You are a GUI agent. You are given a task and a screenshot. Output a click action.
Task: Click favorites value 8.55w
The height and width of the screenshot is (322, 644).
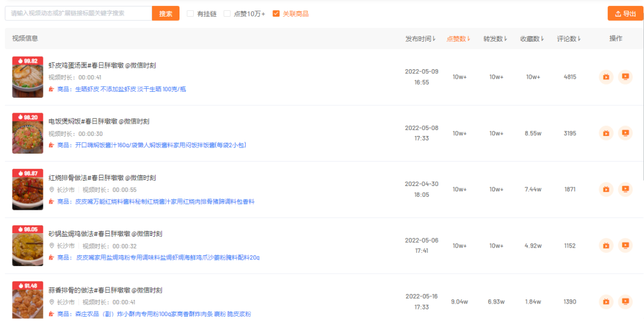pyautogui.click(x=533, y=133)
